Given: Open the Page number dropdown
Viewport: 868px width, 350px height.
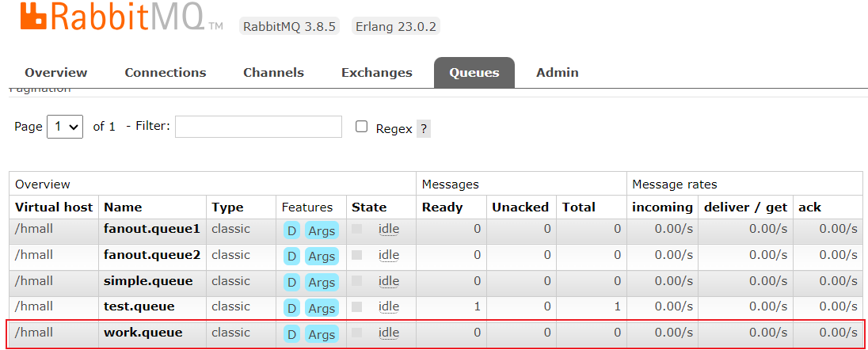Looking at the screenshot, I should pyautogui.click(x=65, y=127).
